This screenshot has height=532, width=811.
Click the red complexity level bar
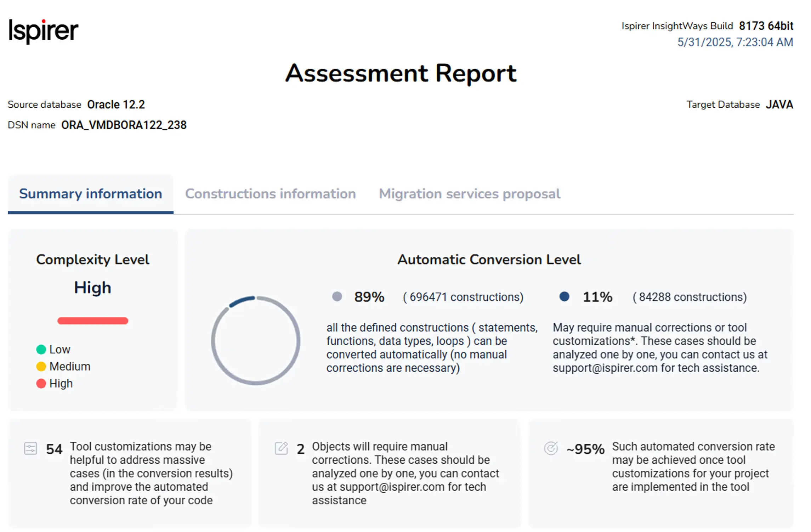pyautogui.click(x=93, y=321)
